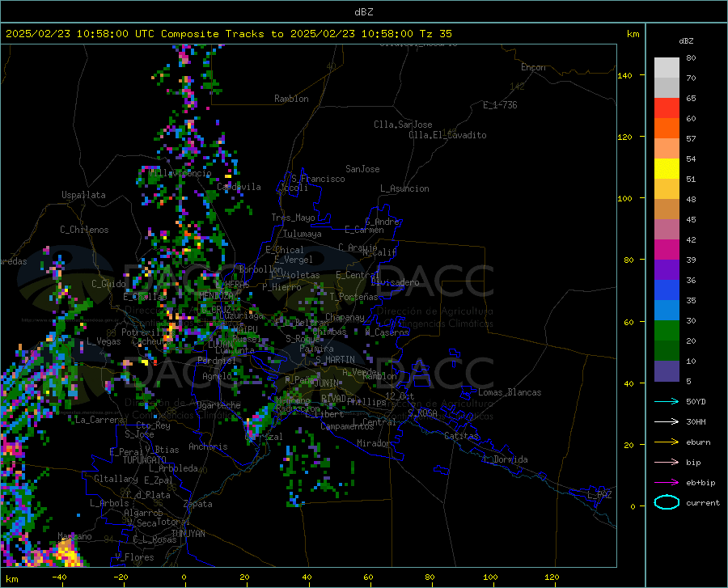Click the bright yellow storm cell near Manzano
Viewport: 728px width, 588px height.
(68, 554)
